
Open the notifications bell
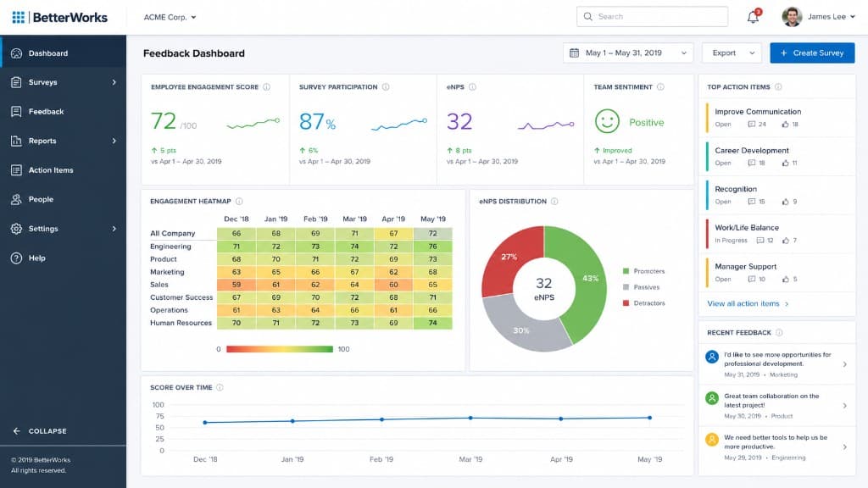tap(753, 17)
